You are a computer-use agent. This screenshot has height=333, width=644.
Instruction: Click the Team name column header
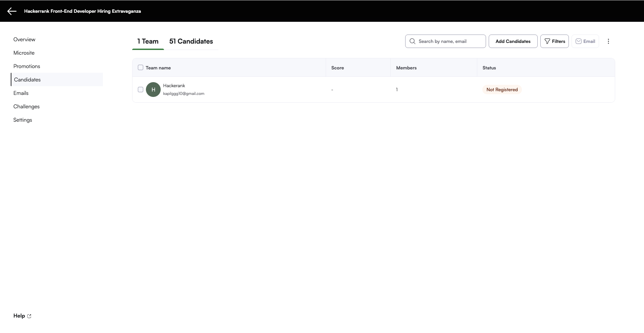point(158,68)
